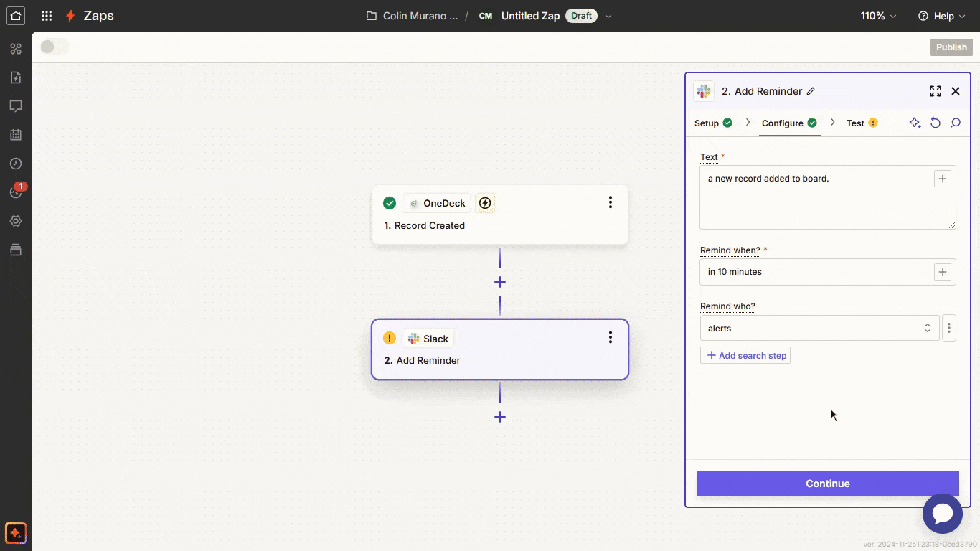Click Add search step button
Screen dimensions: 980x551
coord(745,355)
